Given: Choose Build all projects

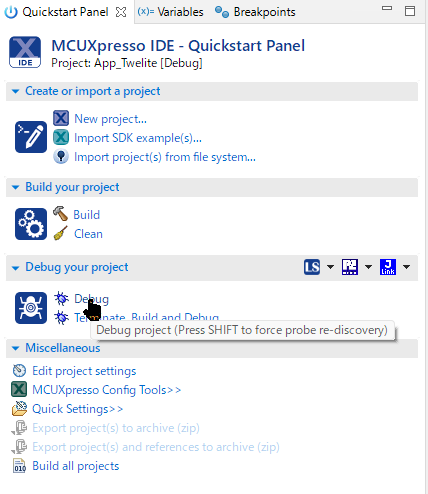Looking at the screenshot, I should [75, 466].
